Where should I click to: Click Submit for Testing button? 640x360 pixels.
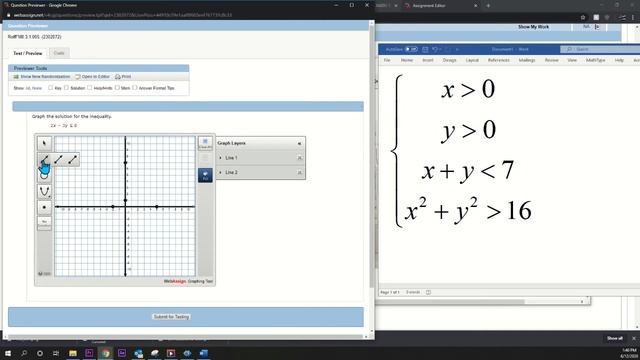171,317
